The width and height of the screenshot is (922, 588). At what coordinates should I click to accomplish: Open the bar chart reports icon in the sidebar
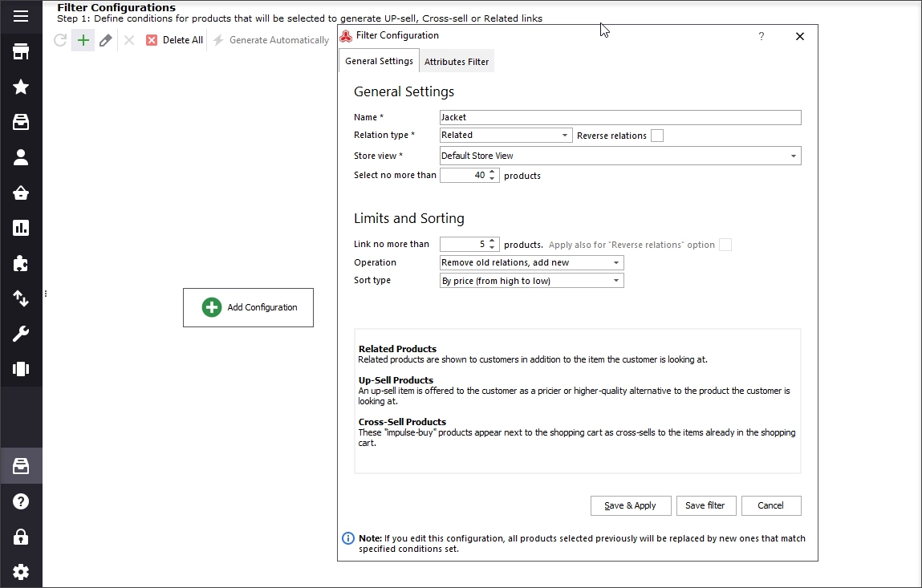[x=21, y=228]
